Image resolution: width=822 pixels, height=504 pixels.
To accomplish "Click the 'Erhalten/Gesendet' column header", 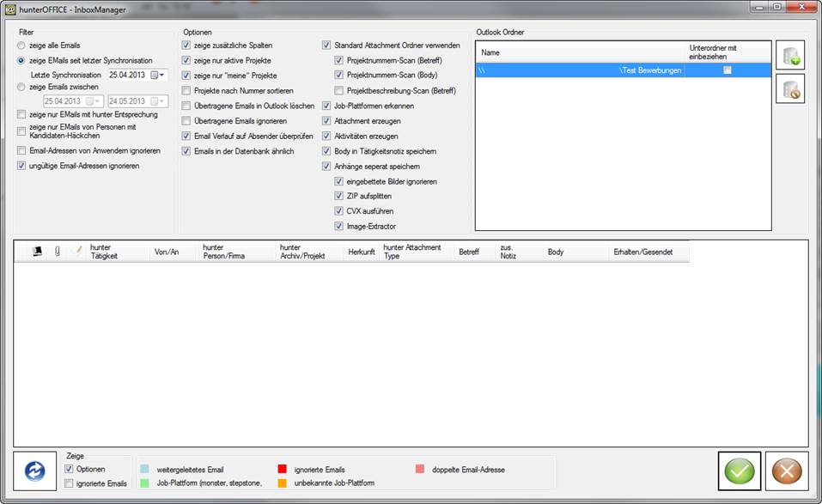I will (643, 252).
